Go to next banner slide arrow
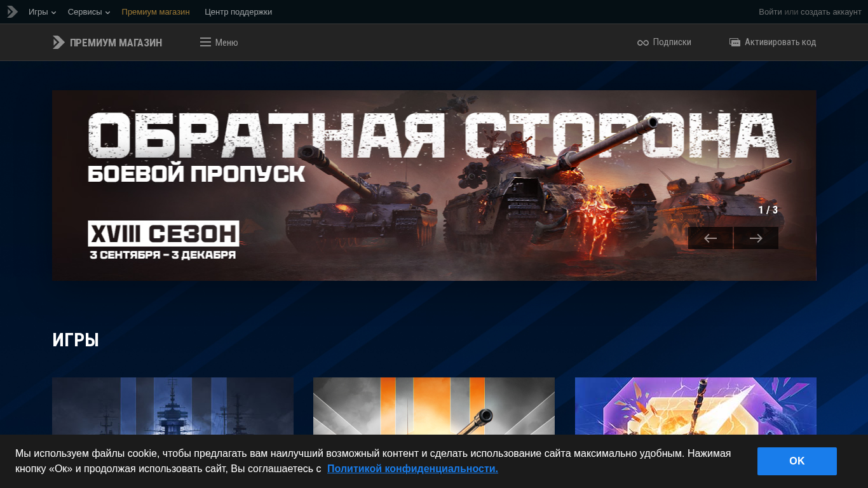The width and height of the screenshot is (868, 488). coord(756,238)
